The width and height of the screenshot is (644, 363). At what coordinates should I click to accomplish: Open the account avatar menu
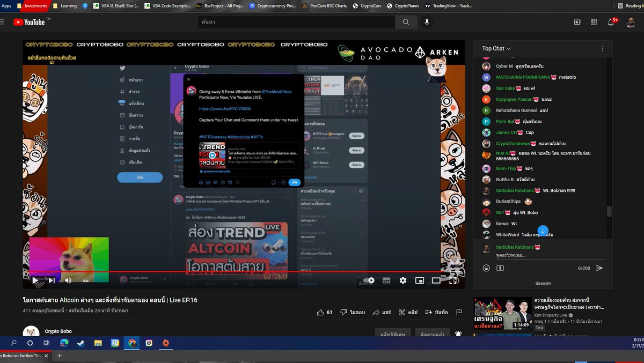631,22
